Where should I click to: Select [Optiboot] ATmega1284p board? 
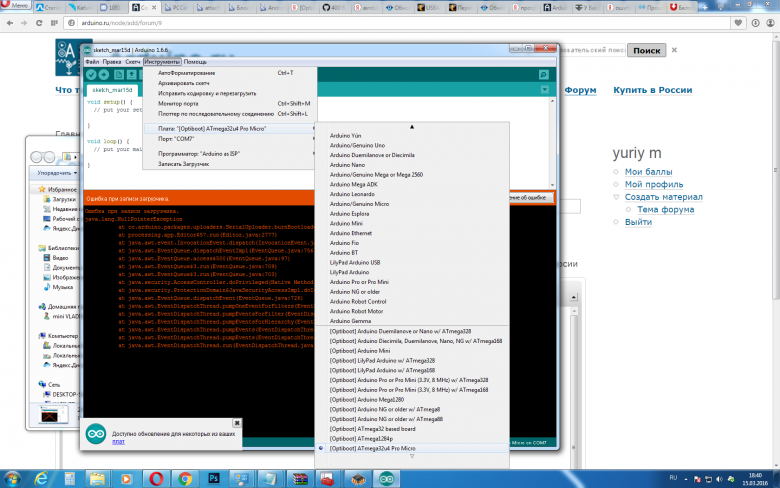coord(412,438)
